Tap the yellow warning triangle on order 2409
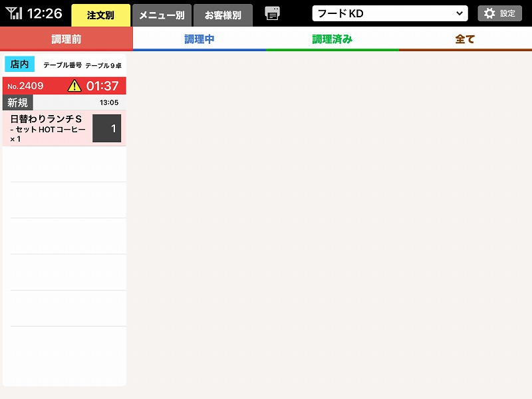The image size is (532, 399). pos(74,86)
